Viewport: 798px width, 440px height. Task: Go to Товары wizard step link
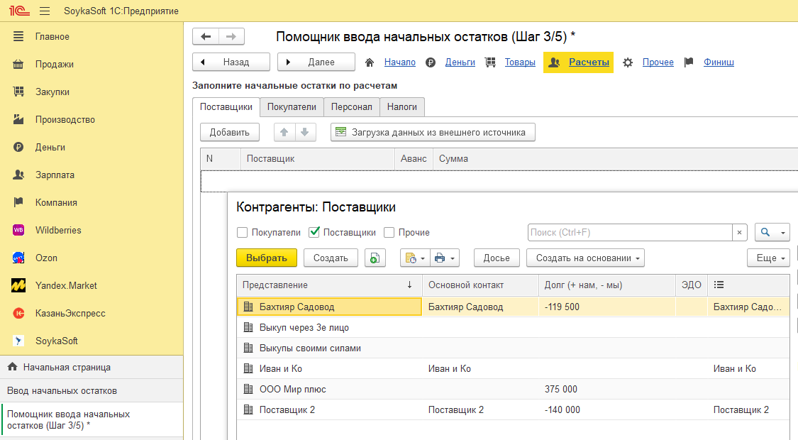click(520, 62)
